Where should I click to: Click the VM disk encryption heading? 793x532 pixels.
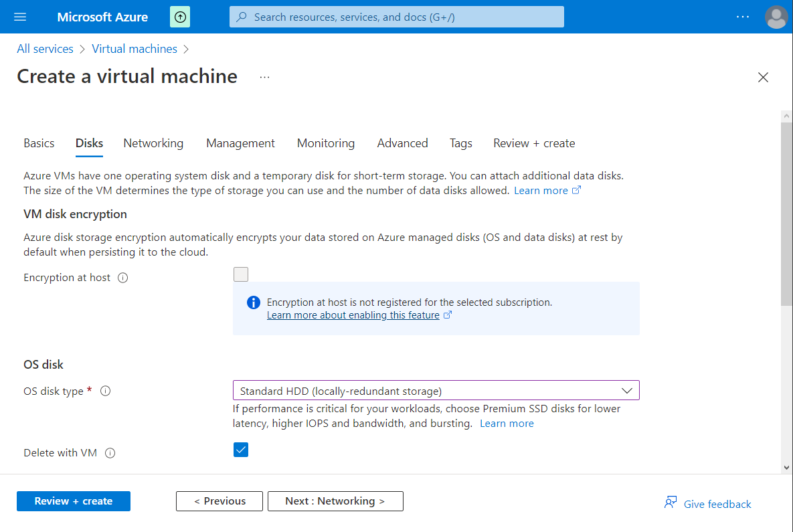(75, 214)
